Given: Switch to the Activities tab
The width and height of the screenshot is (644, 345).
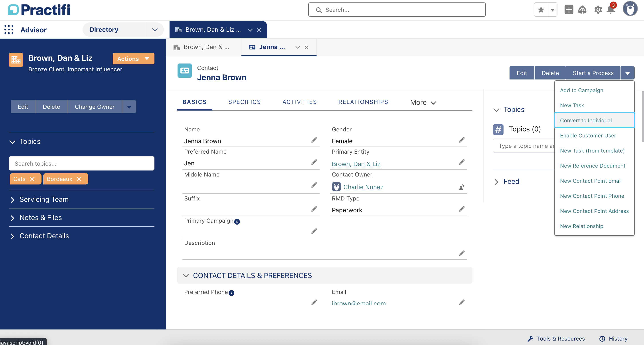Looking at the screenshot, I should 300,102.
